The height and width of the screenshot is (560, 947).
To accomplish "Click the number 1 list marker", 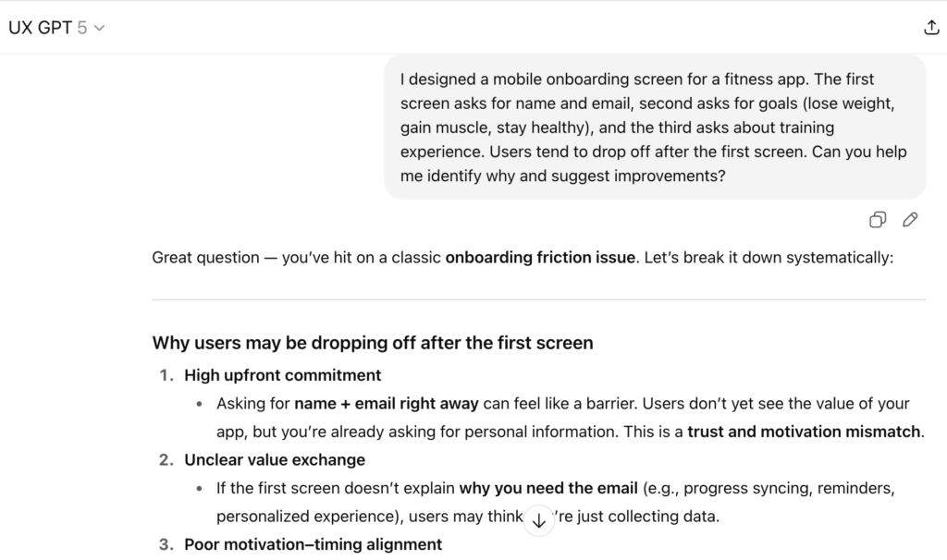I will click(166, 375).
